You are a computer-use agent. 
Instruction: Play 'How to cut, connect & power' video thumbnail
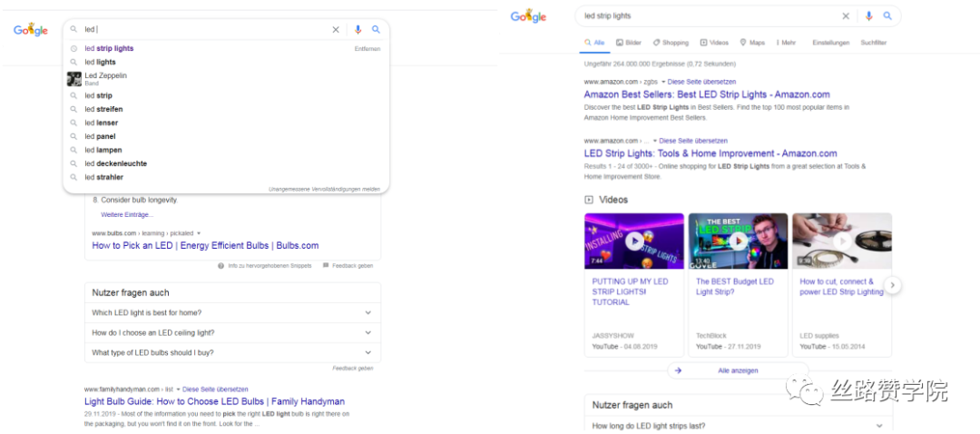point(842,242)
